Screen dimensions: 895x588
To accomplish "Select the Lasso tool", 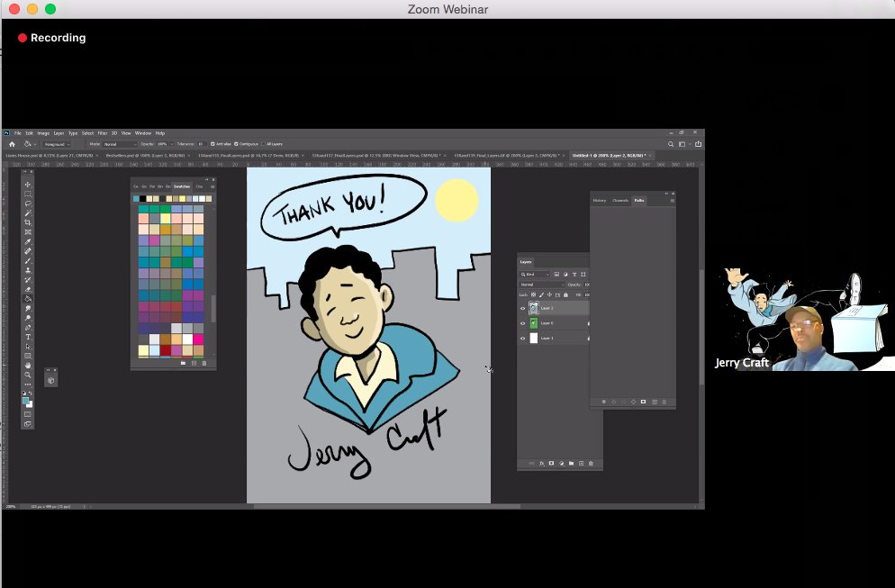I will coord(27,204).
